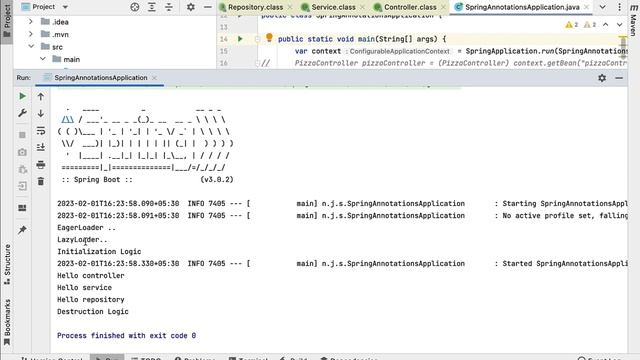The width and height of the screenshot is (640, 360).
Task: Collapse all in Project panel
Action: click(x=169, y=7)
